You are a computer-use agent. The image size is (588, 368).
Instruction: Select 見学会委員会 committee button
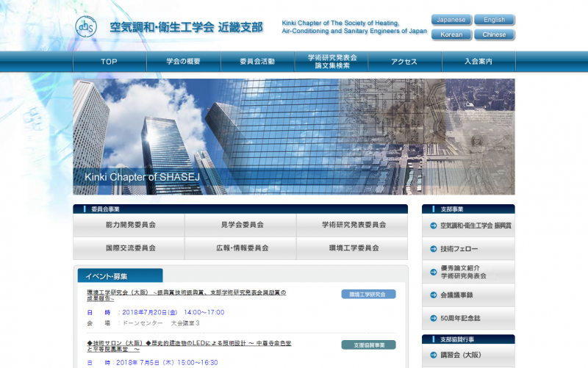click(x=240, y=225)
